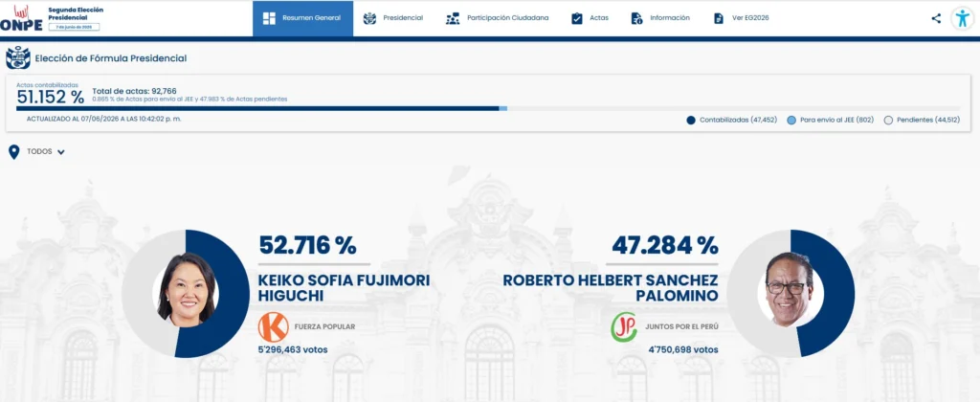
Task: Click the Total de actas: 92,766 text
Action: (134, 91)
